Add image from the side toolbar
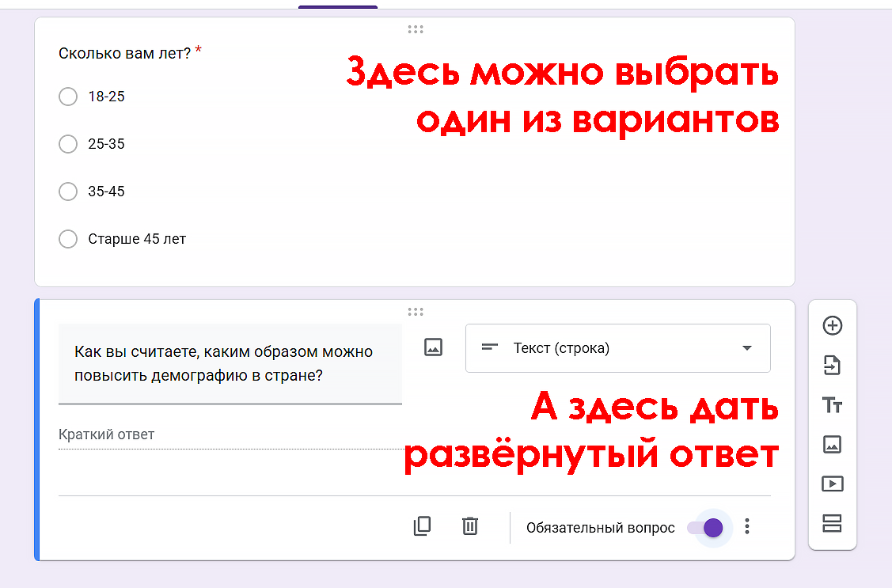The height and width of the screenshot is (588, 892). 832,444
